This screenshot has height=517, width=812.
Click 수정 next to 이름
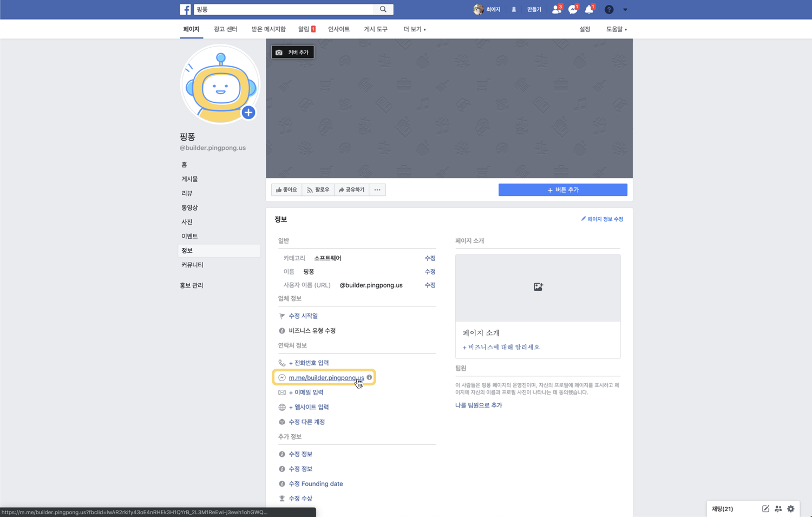click(430, 272)
